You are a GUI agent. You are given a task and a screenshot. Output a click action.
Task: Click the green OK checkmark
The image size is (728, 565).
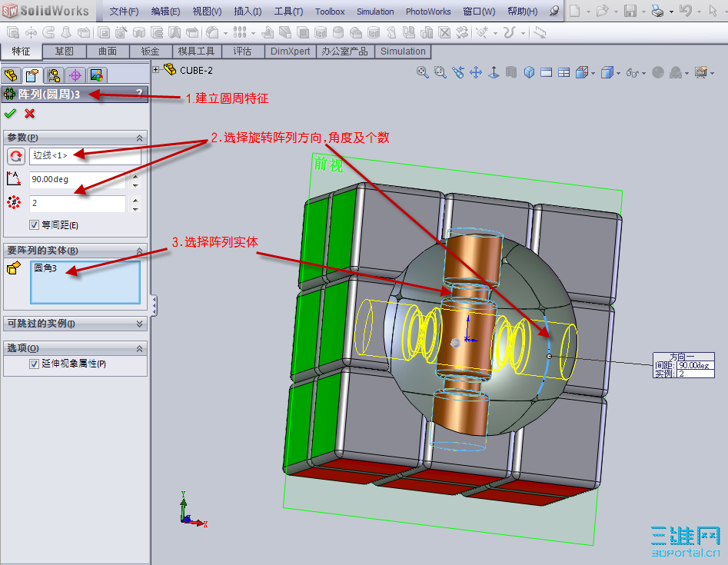(x=10, y=113)
